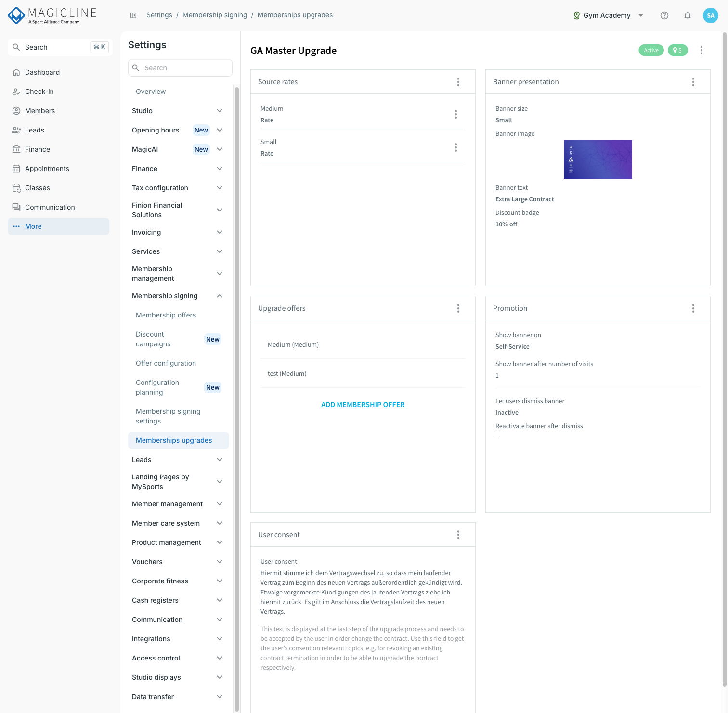The image size is (728, 713).
Task: Open the notifications bell
Action: (688, 15)
